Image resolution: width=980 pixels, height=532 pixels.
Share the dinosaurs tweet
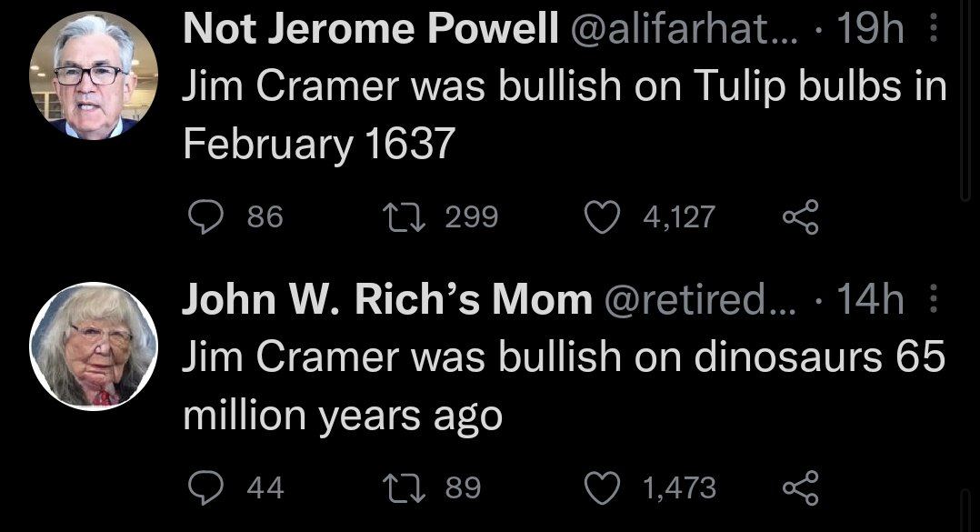coord(801,488)
